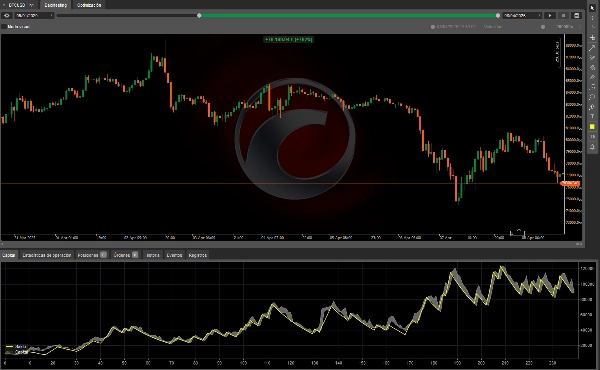The width and height of the screenshot is (600, 370).
Task: Click the orange current price label
Action: [x=570, y=184]
